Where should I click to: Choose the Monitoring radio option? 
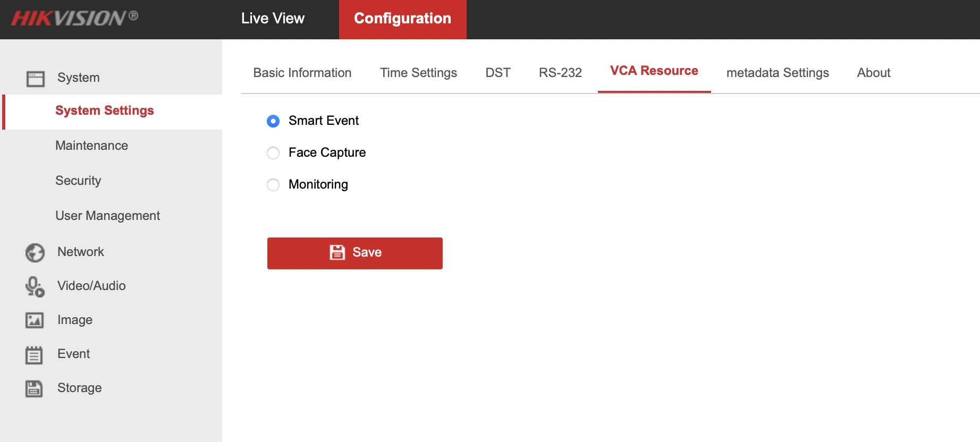click(273, 185)
